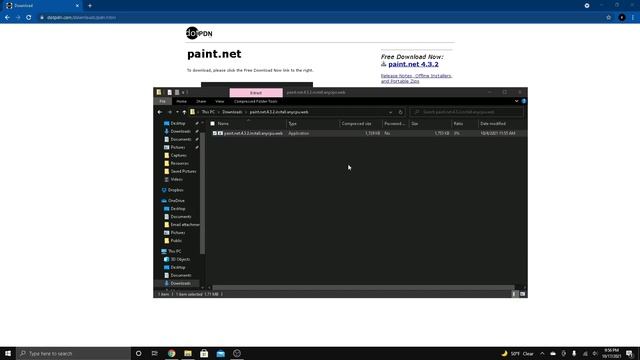Screen dimensions: 640x360
Task: Open the Windows Start menu
Action: (8, 353)
